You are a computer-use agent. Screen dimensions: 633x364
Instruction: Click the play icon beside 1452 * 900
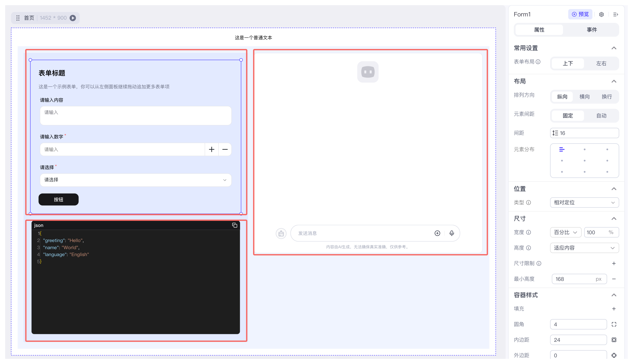pyautogui.click(x=73, y=18)
